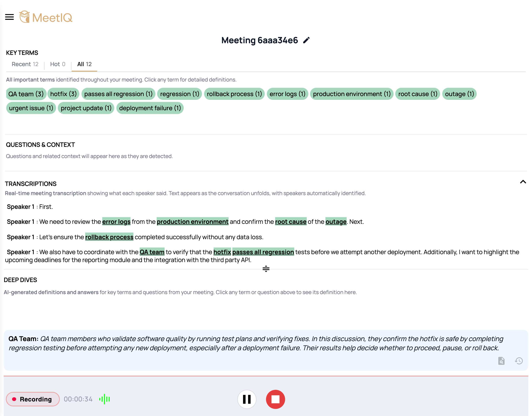Select the 'deployment failure (1)' chip
Image resolution: width=532 pixels, height=416 pixels.
point(150,108)
